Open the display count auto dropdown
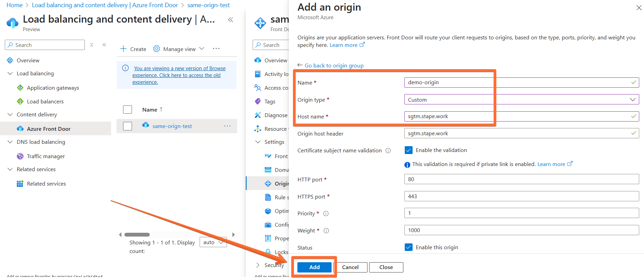Viewport: 644px width, 279px height. pyautogui.click(x=213, y=242)
